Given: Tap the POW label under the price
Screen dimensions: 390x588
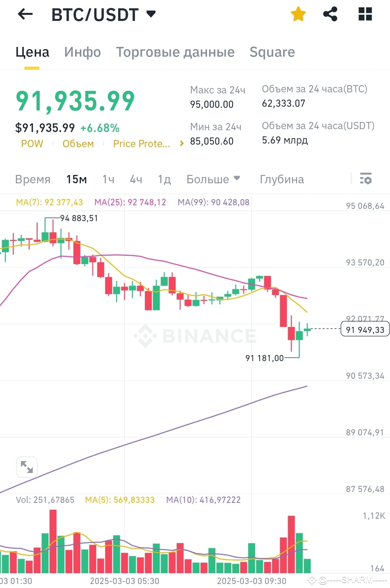Looking at the screenshot, I should click(32, 143).
